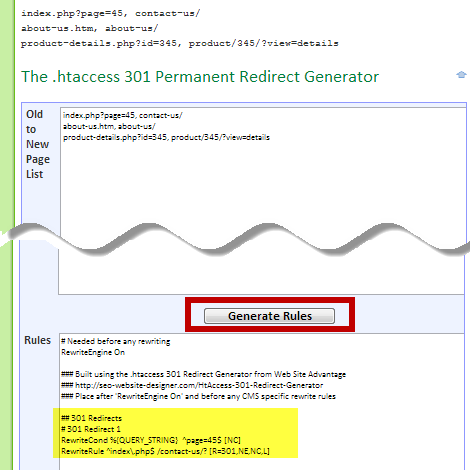Click the monospace example about-us.htm line
The width and height of the screenshot is (470, 474).
coord(90,28)
